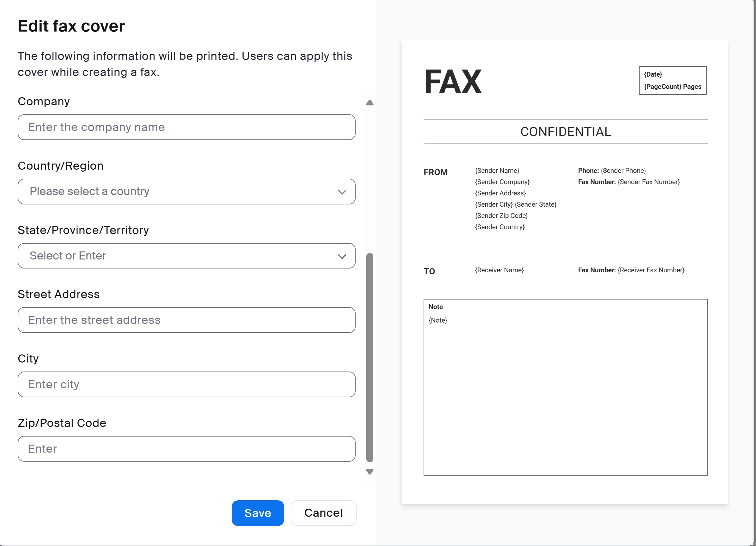The image size is (756, 546).
Task: Focus the Street Address input field
Action: click(x=186, y=320)
